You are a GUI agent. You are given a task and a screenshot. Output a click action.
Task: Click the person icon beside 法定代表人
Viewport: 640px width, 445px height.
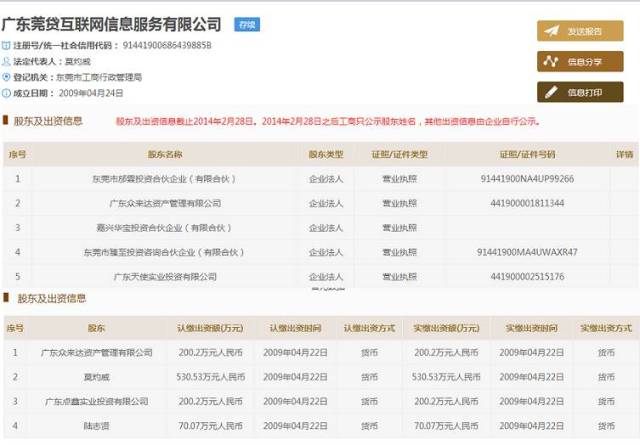(x=6, y=61)
